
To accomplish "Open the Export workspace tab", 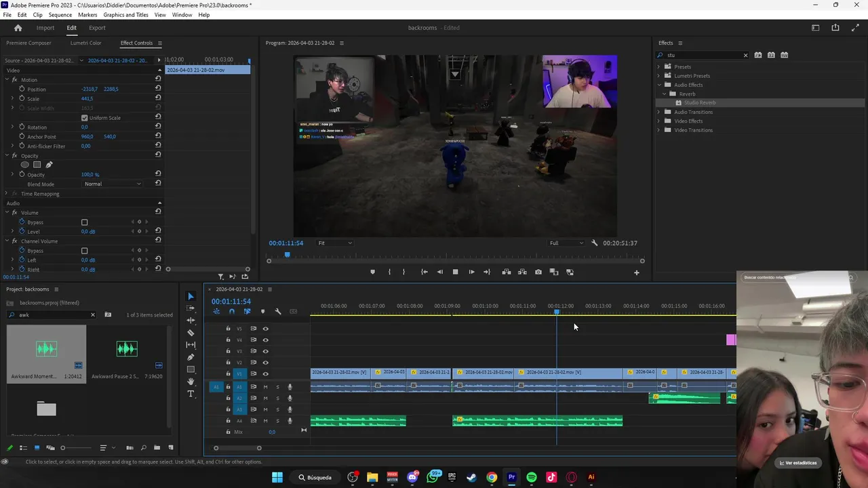I will [97, 28].
